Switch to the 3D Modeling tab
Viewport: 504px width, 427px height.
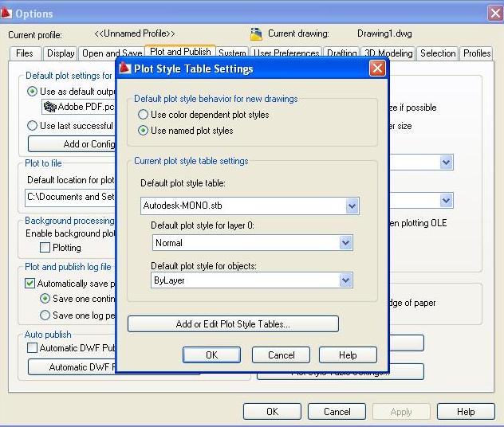(388, 53)
